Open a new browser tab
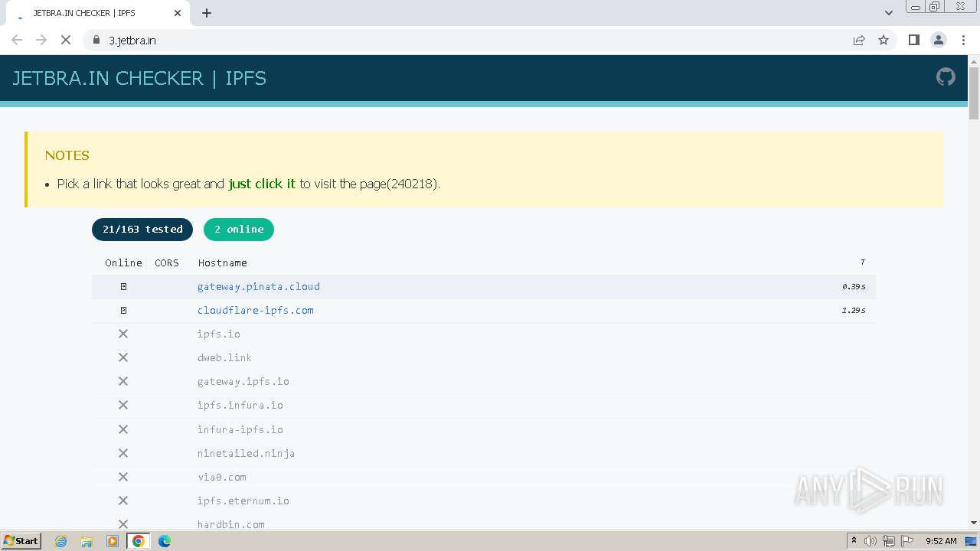 [207, 13]
